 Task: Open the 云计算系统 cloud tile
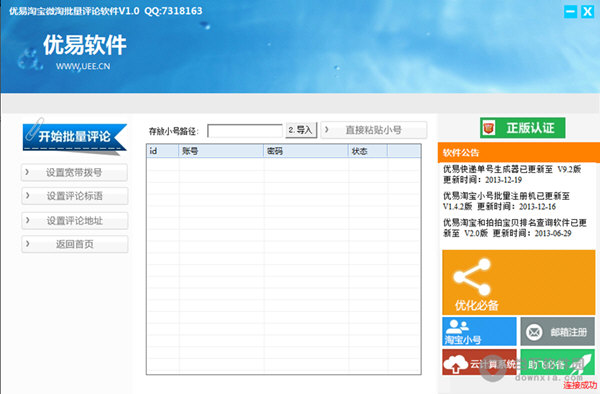(x=479, y=362)
